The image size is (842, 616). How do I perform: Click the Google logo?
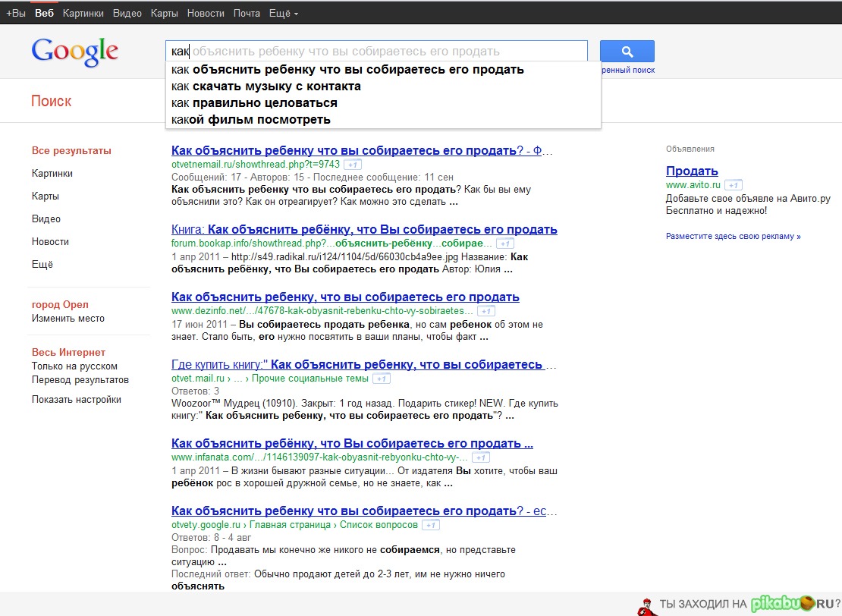[74, 52]
